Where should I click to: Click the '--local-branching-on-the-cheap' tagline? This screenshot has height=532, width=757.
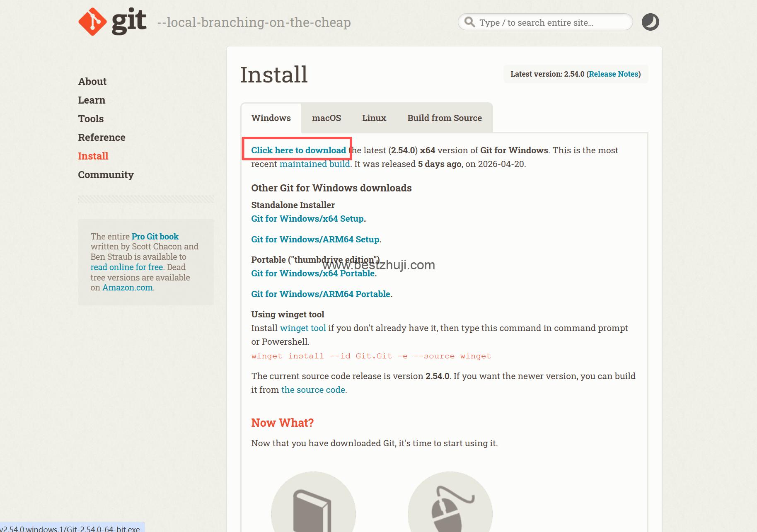254,22
